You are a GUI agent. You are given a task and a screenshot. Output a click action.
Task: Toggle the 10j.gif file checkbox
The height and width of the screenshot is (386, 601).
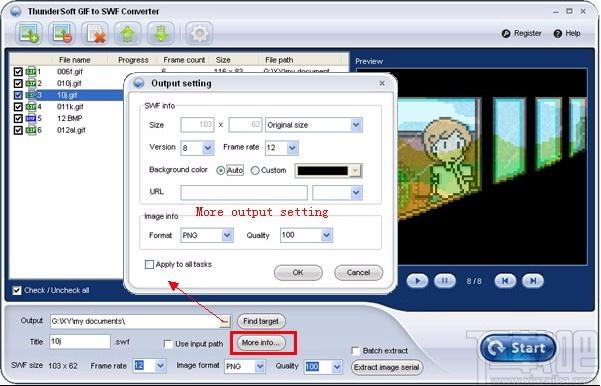[x=18, y=95]
